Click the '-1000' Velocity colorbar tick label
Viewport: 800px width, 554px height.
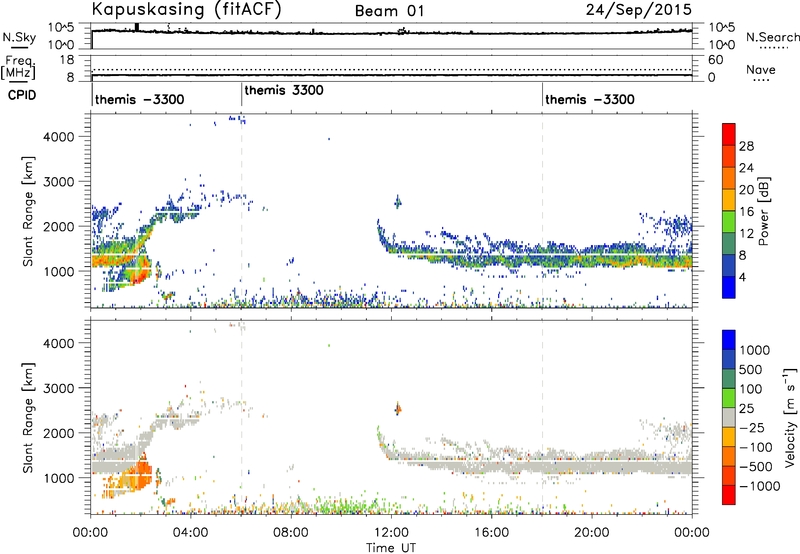coord(760,486)
